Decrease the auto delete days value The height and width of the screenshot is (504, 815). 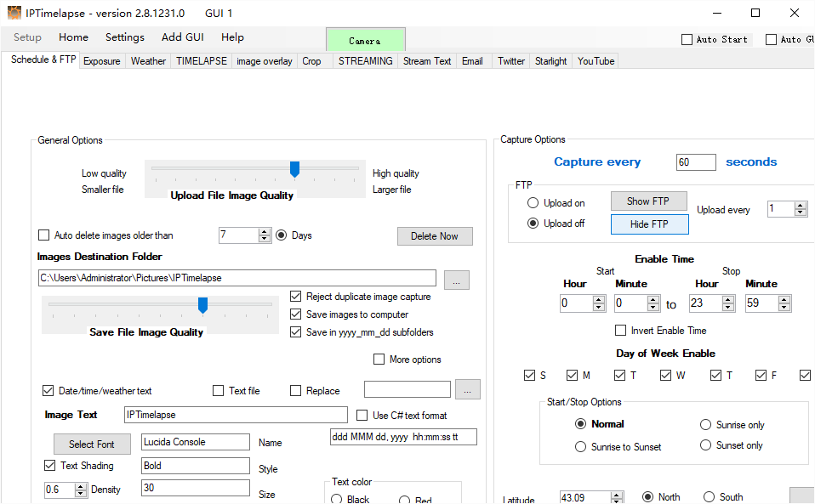tap(265, 239)
